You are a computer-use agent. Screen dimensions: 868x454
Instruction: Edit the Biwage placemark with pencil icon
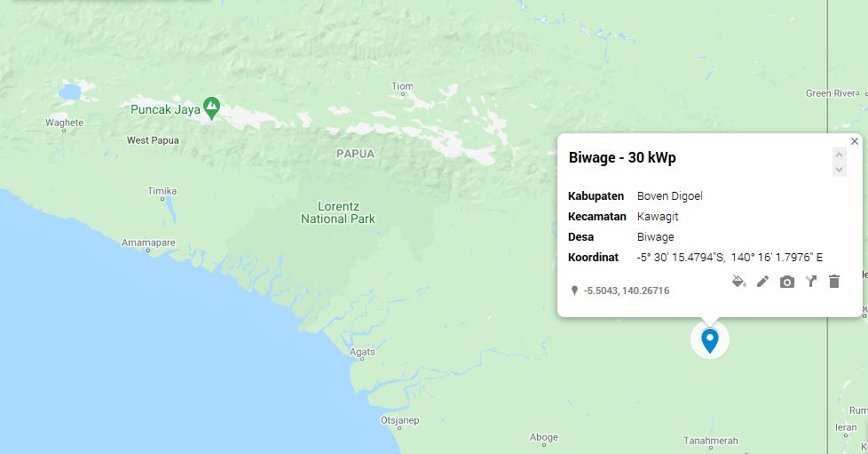click(762, 282)
